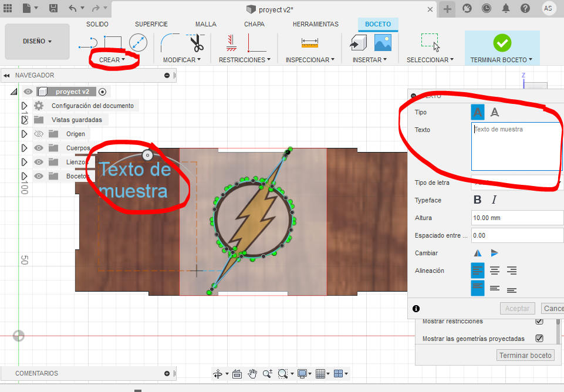Uncheck the Mostrar restricciones checkbox

[539, 321]
